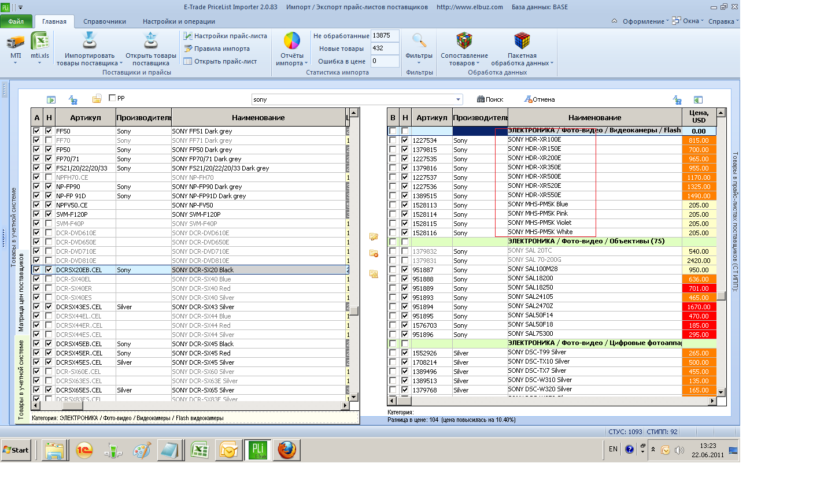Screen dimensions: 835x504
Task: Open the MTI truck supplier icon
Action: coord(16,42)
